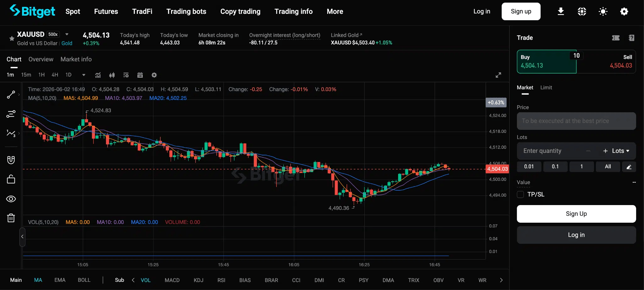Click the Gold category link
Screen dimensions: 644x290
(x=67, y=43)
